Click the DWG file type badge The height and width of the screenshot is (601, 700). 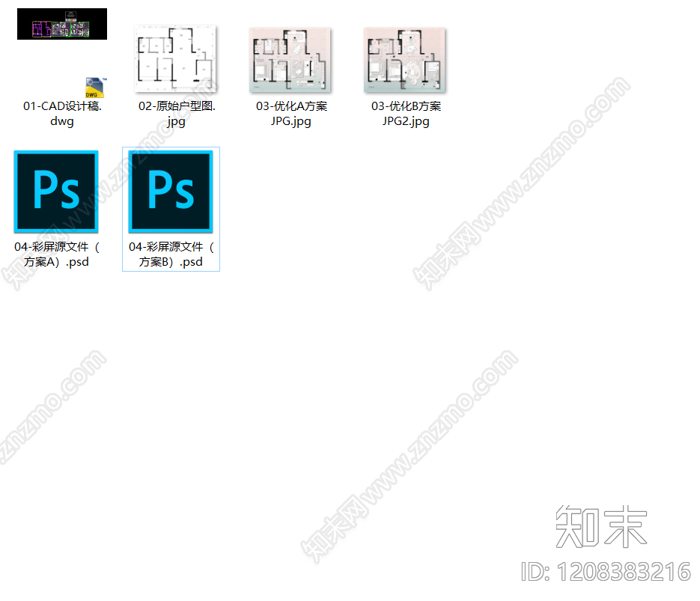tap(94, 88)
